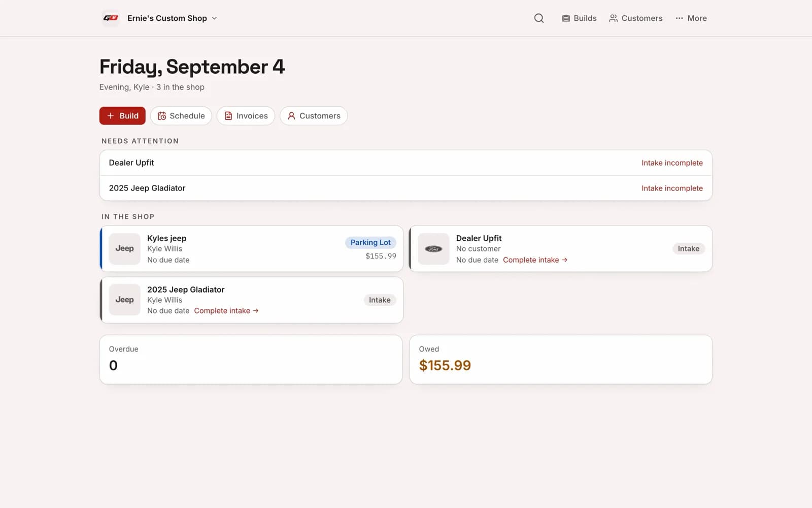Open Customers in the top navigation
This screenshot has width=812, height=508.
[x=636, y=18]
